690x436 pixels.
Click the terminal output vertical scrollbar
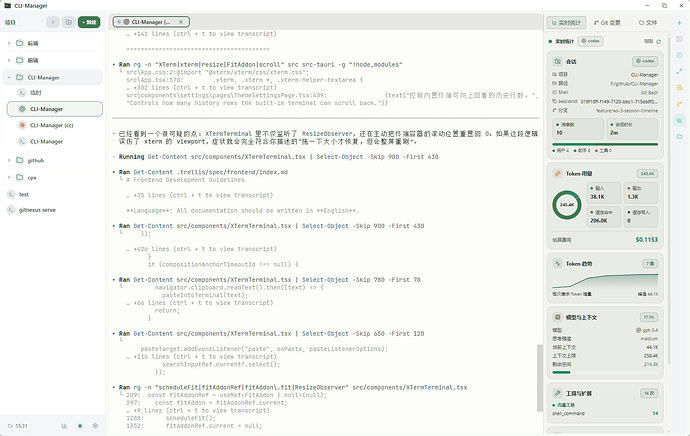[540, 377]
